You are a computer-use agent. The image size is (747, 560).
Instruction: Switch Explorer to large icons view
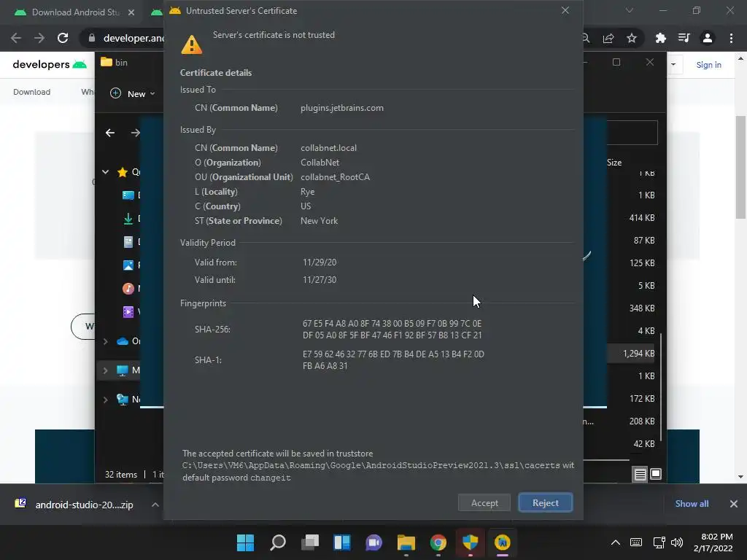click(x=656, y=474)
